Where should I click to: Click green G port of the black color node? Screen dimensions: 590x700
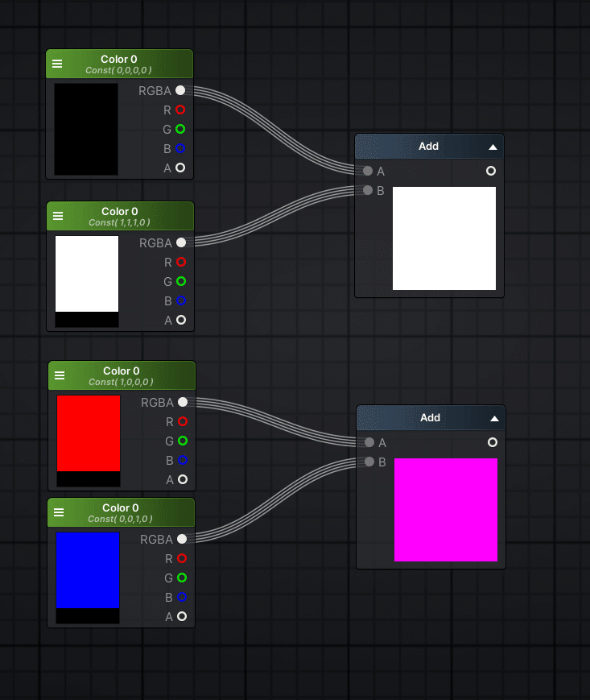pyautogui.click(x=180, y=129)
